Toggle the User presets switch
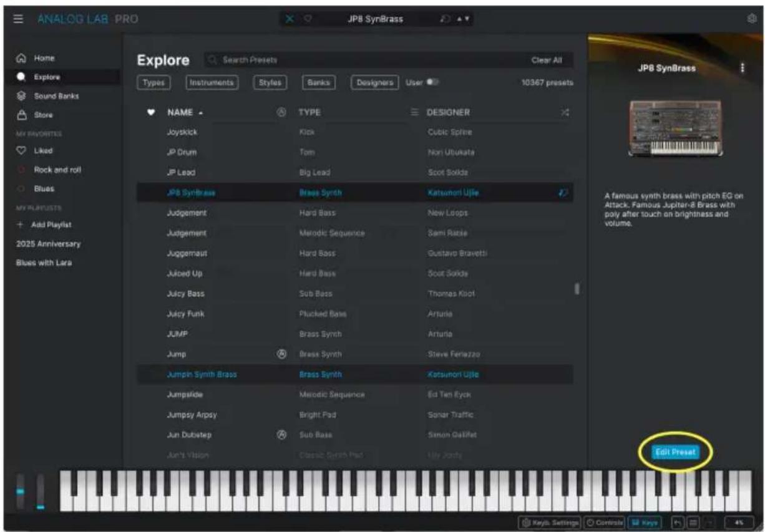Image resolution: width=765 pixels, height=532 pixels. pyautogui.click(x=432, y=82)
